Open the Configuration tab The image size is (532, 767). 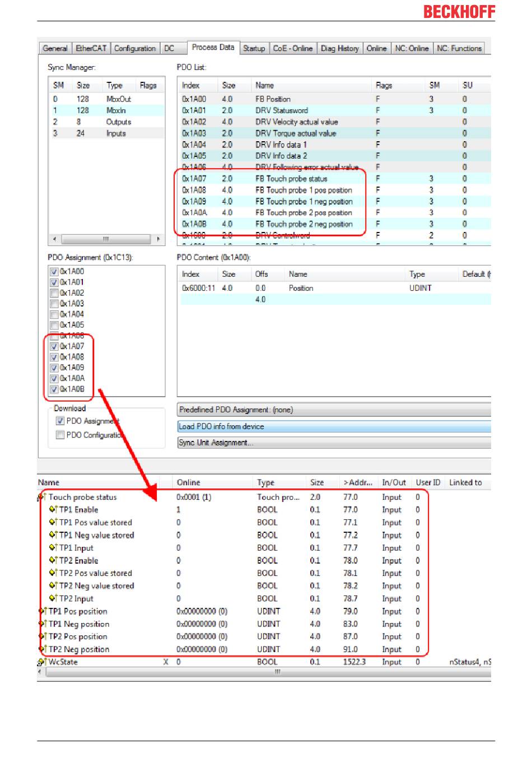135,48
